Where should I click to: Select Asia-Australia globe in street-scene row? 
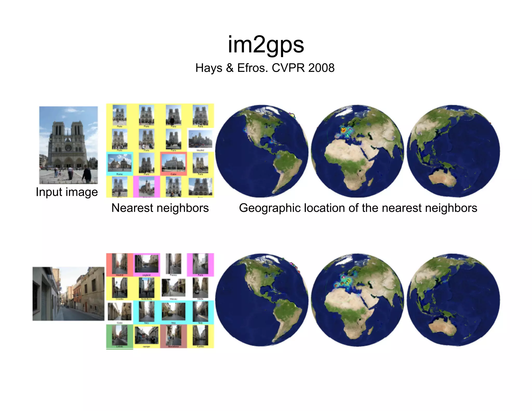pos(453,300)
